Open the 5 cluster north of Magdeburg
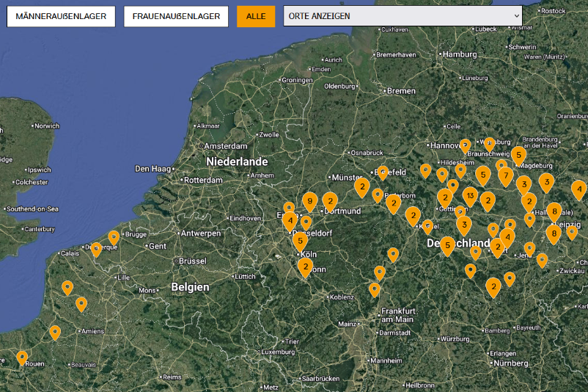This screenshot has width=588, height=392. click(x=518, y=155)
